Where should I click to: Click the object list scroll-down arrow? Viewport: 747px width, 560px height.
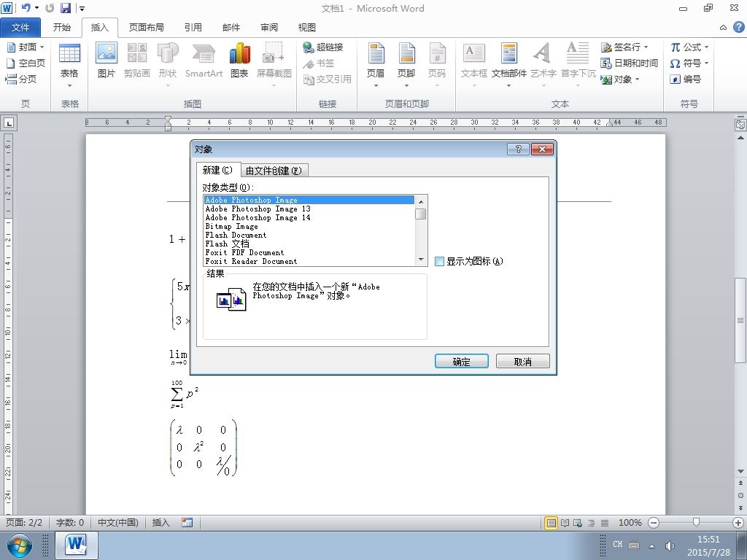coord(421,260)
